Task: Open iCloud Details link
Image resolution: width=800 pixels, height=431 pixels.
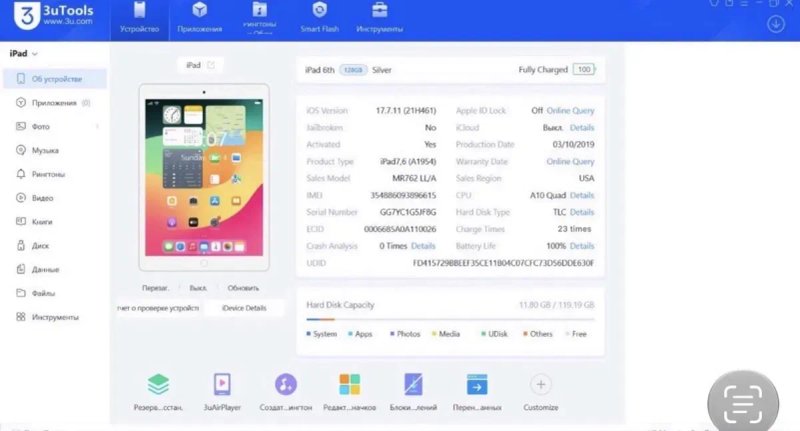Action: pos(582,128)
